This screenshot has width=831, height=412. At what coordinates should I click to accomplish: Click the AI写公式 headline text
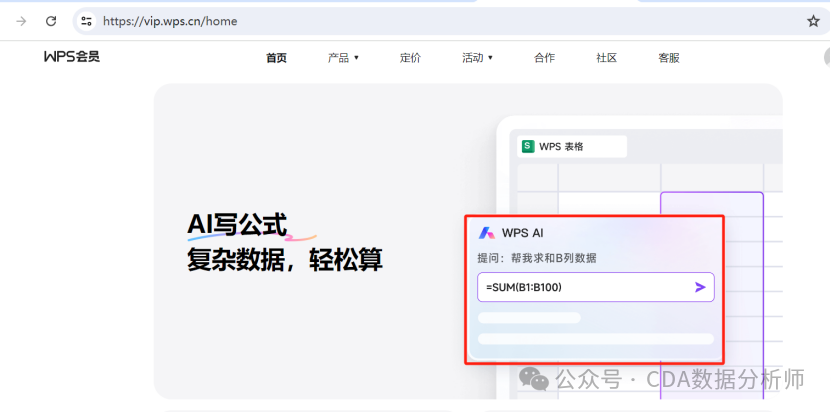(237, 225)
